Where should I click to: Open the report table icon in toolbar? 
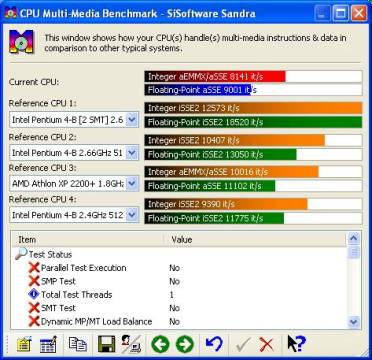click(48, 344)
